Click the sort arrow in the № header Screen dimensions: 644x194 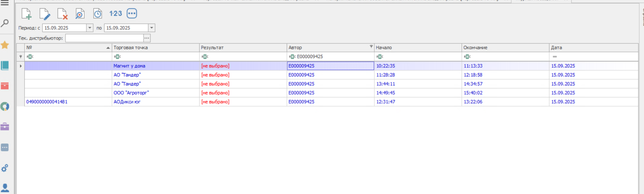[108, 48]
